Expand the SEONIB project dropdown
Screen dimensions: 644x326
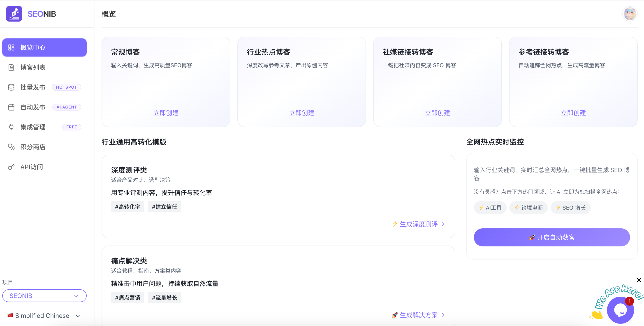[x=44, y=296]
